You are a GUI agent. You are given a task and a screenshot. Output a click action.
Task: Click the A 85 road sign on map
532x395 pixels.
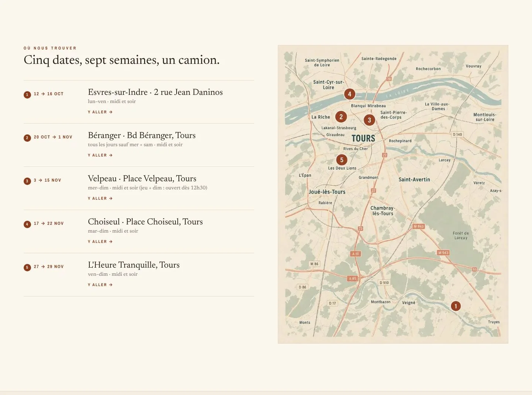click(x=352, y=279)
